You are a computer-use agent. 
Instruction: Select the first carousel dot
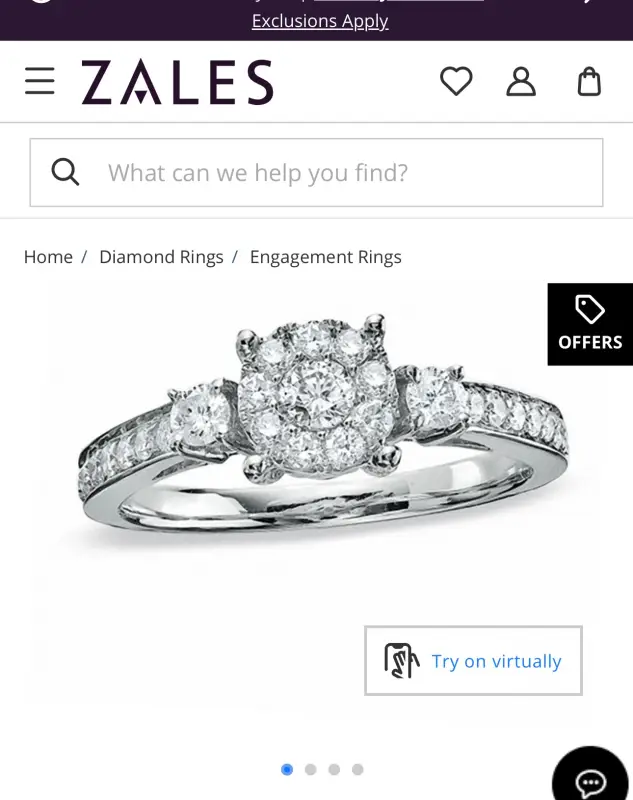coord(287,769)
